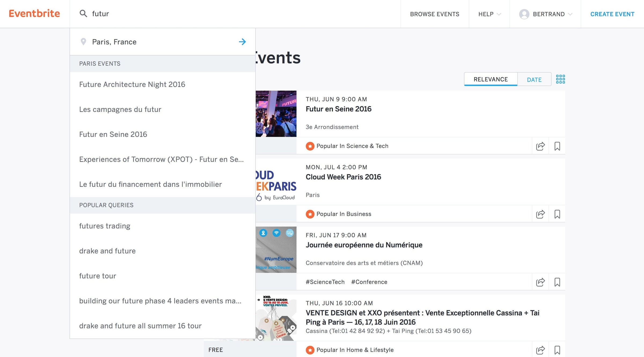
Task: Click THU, JUN 16 10:00 AM date
Action: (339, 303)
